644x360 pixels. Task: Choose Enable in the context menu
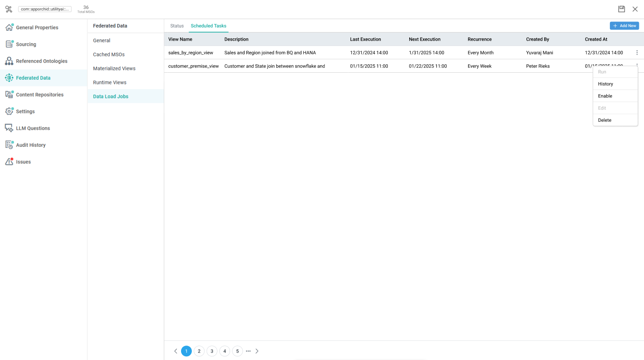(605, 96)
